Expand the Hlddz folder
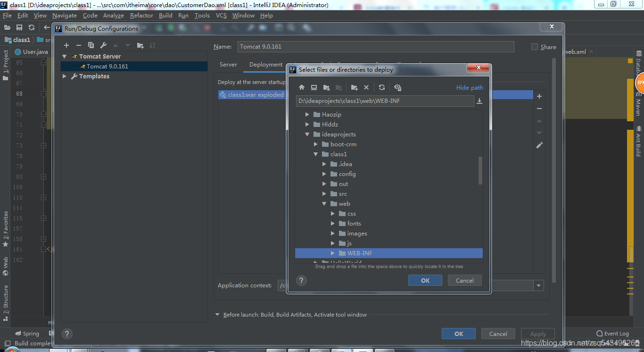The height and width of the screenshot is (352, 644). [x=307, y=124]
